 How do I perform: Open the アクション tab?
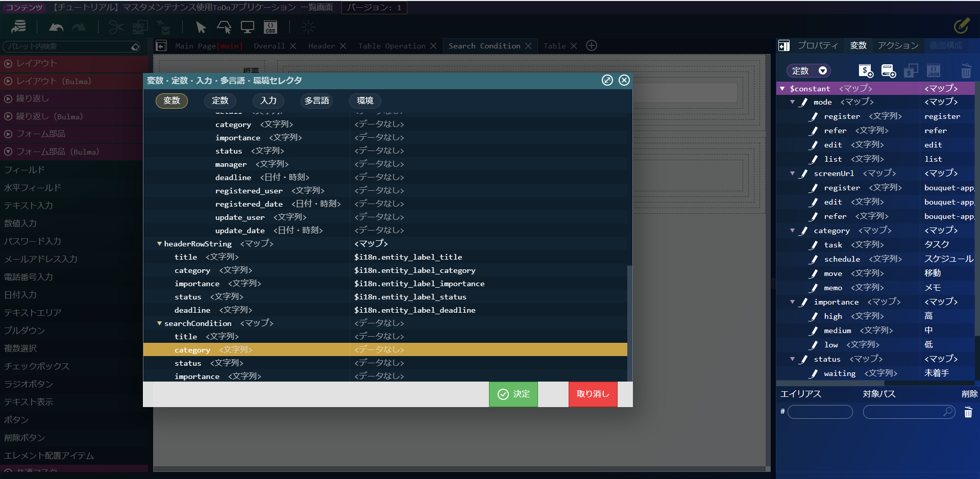(x=898, y=45)
